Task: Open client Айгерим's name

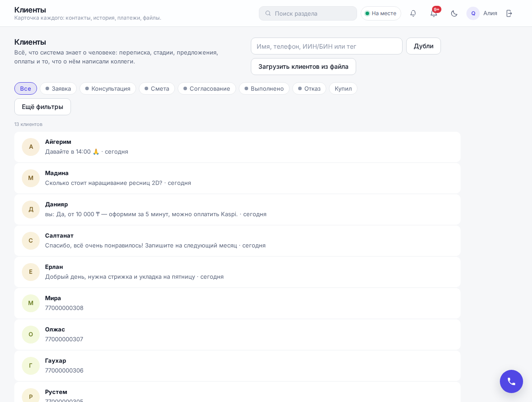Action: click(58, 142)
